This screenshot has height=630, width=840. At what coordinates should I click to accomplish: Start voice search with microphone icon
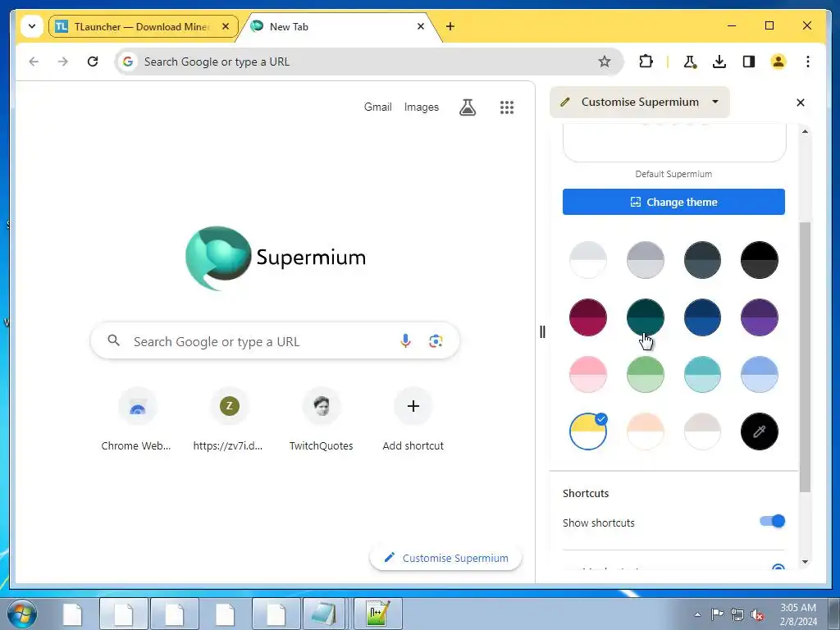[405, 340]
